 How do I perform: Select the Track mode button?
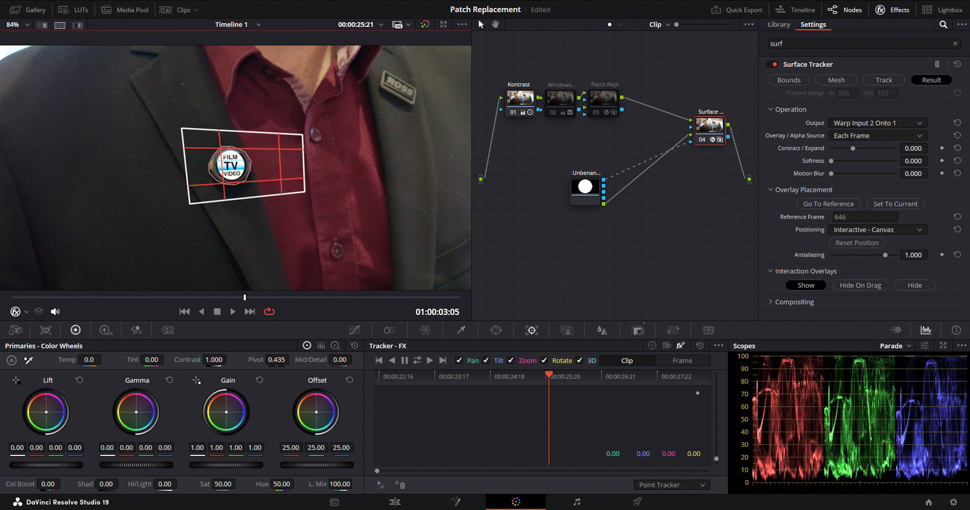pos(883,80)
